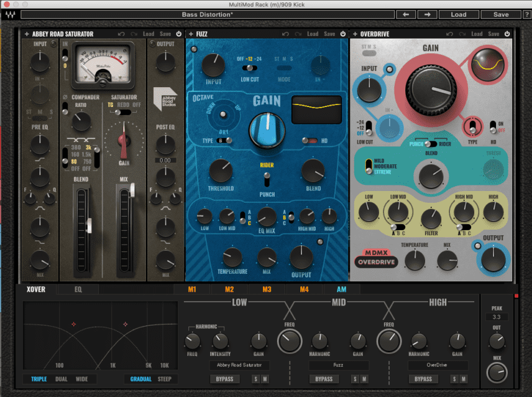Load a preset from the top bar
This screenshot has height=397, width=532.
point(459,14)
